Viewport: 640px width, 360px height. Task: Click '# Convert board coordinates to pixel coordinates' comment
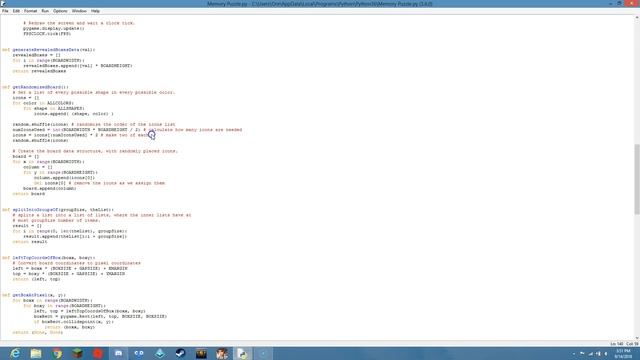pyautogui.click(x=76, y=263)
